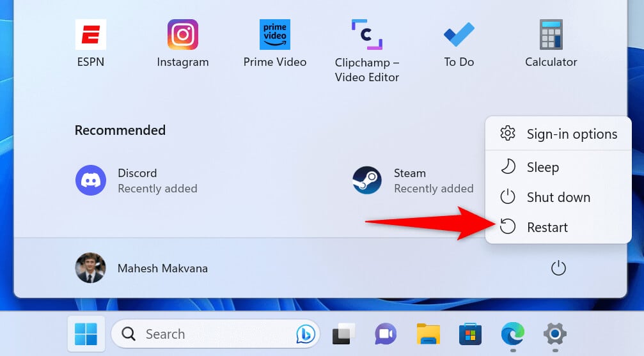The height and width of the screenshot is (356, 644).
Task: Open File Explorer on taskbar
Action: [x=428, y=334]
